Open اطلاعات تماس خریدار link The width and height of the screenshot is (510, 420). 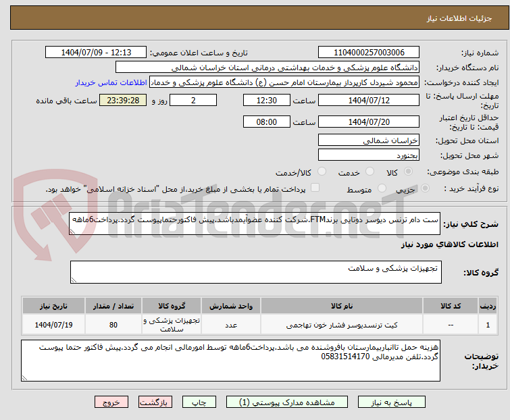click(111, 82)
